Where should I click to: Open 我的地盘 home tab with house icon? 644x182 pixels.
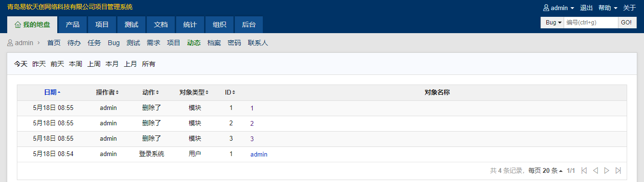pyautogui.click(x=32, y=24)
